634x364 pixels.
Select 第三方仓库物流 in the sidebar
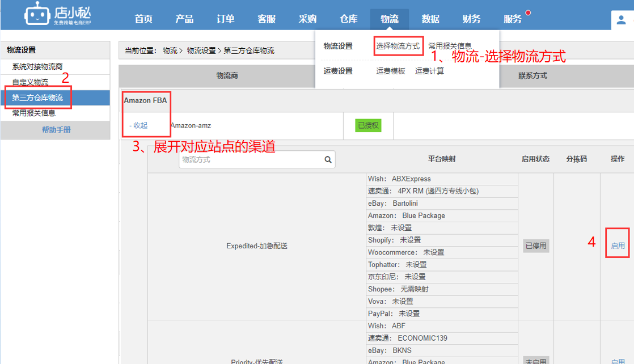pos(37,98)
